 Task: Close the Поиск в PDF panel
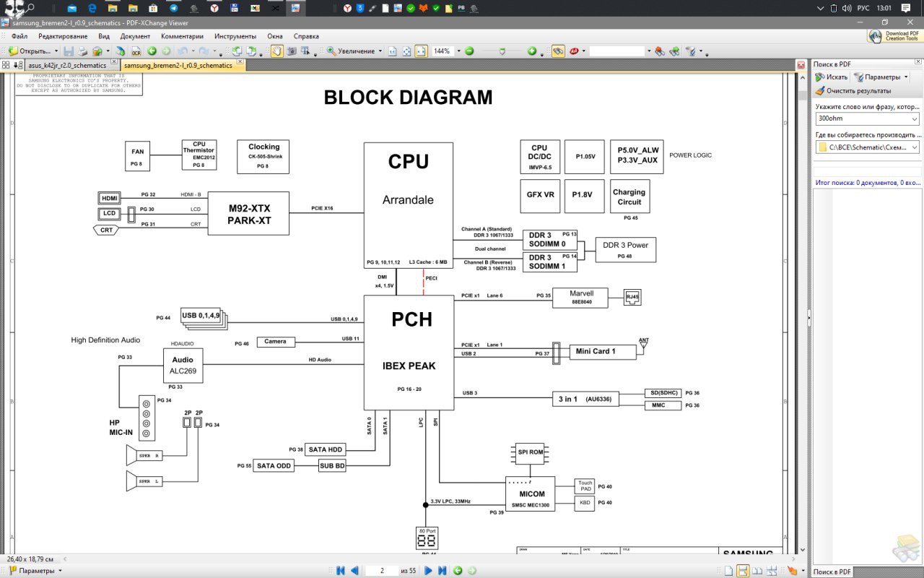click(918, 61)
